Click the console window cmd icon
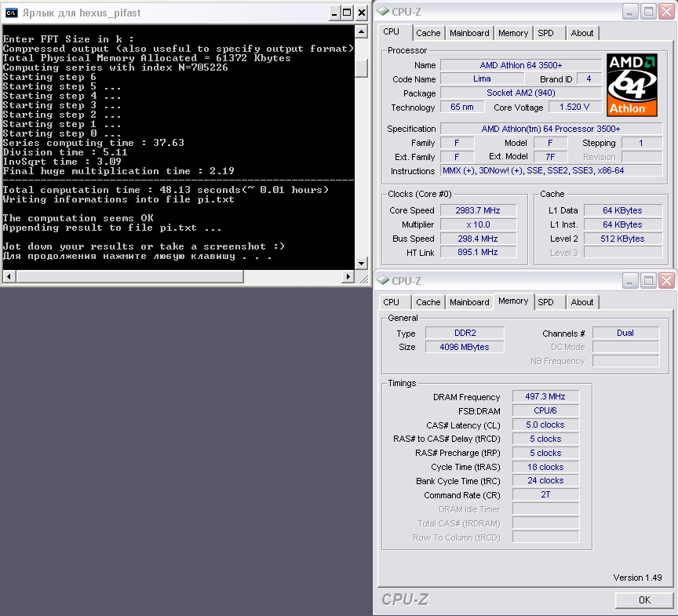The height and width of the screenshot is (616, 678). tap(12, 13)
